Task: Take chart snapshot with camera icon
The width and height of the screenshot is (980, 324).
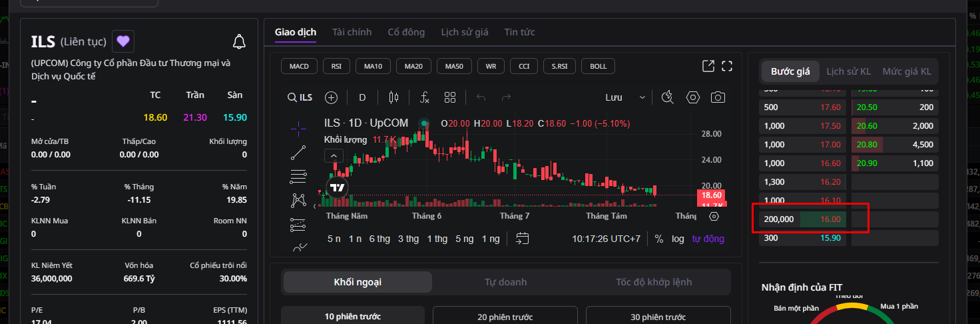Action: (718, 97)
